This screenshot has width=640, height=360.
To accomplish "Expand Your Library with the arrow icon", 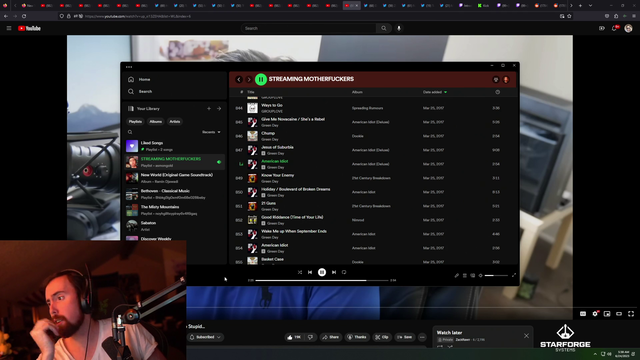I will point(219,109).
